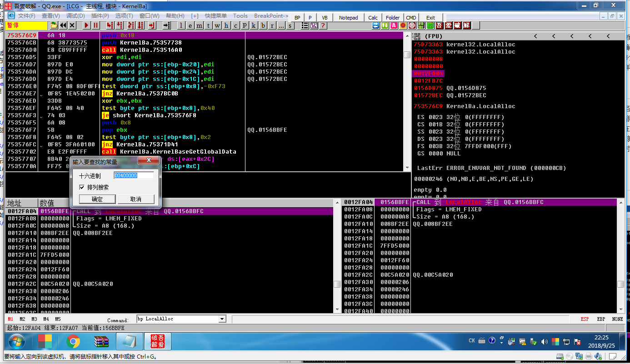Open Executable modules with 'e' button
The height and width of the screenshot is (364, 630).
tap(190, 25)
